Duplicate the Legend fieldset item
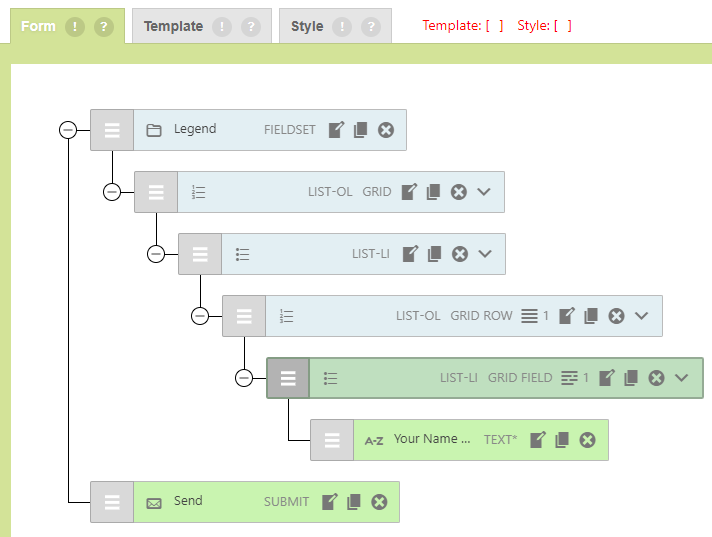 (x=361, y=130)
